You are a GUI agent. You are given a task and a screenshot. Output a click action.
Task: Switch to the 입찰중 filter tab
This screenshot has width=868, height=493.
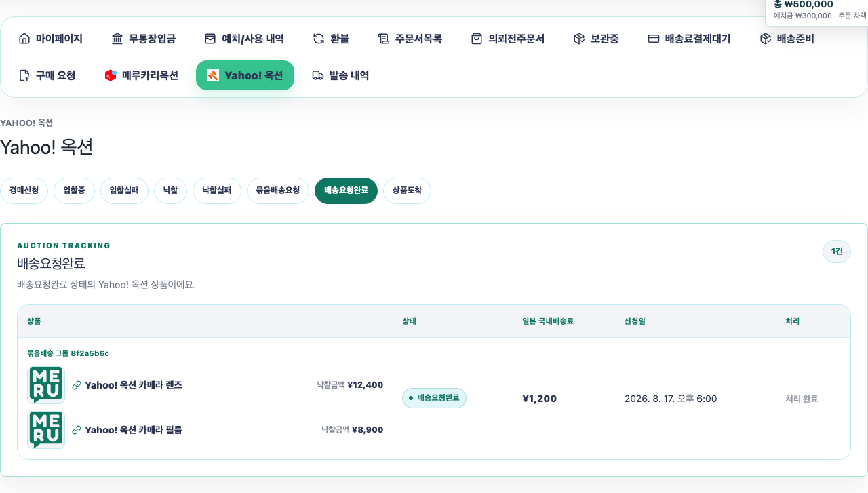[x=74, y=191]
